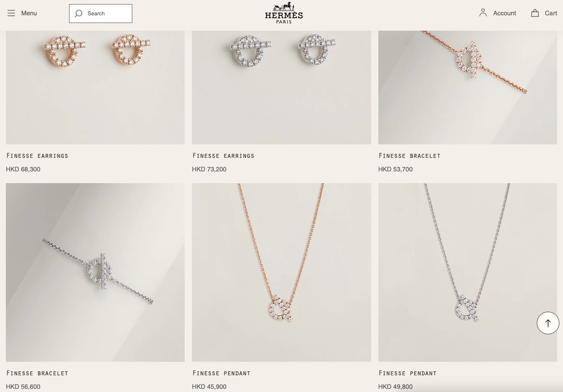563x392 pixels.
Task: Open the hamburger Menu icon
Action: pyautogui.click(x=11, y=13)
